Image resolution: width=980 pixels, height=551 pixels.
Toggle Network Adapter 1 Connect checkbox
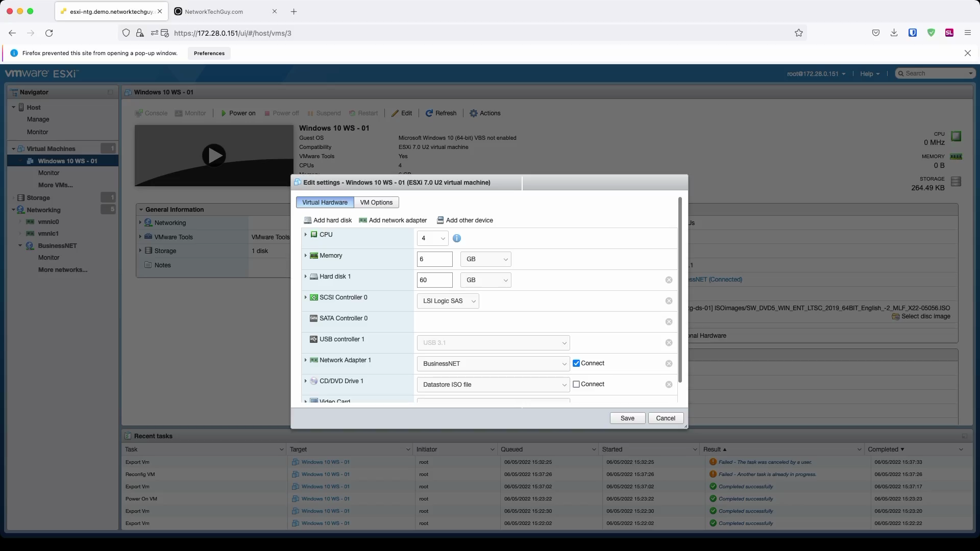[576, 364]
